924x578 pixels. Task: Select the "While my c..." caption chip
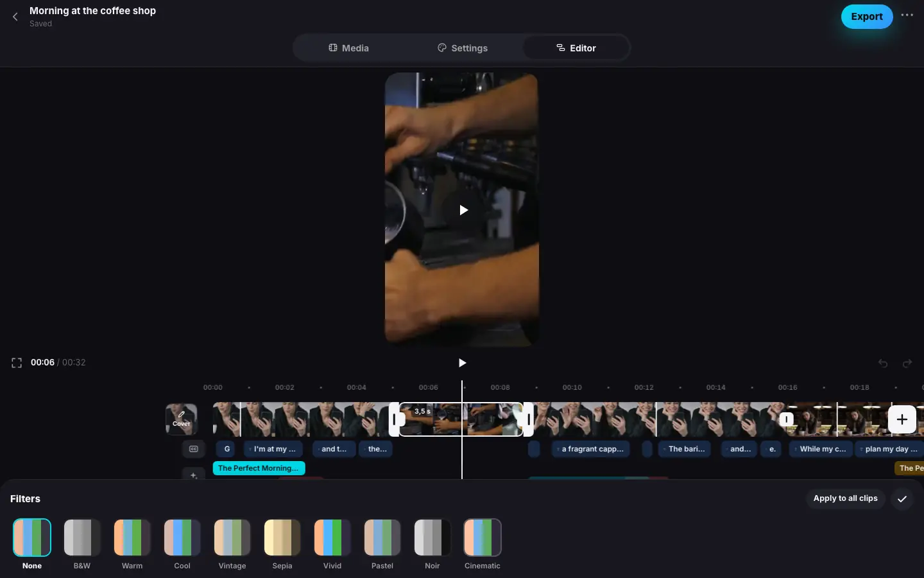pyautogui.click(x=821, y=449)
